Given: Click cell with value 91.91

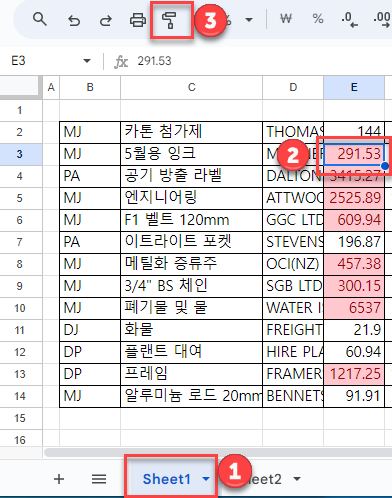Looking at the screenshot, I should 354,396.
